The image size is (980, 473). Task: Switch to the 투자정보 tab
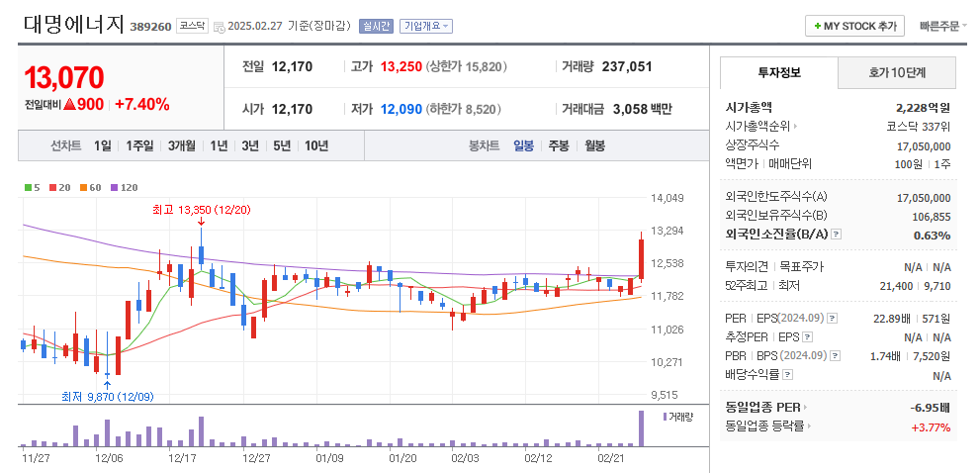pyautogui.click(x=778, y=72)
